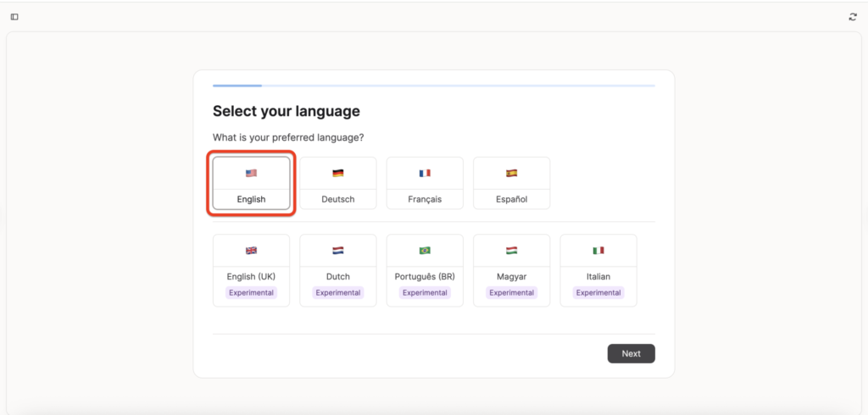The image size is (868, 415).
Task: Click the Brazilian flag icon
Action: click(425, 251)
